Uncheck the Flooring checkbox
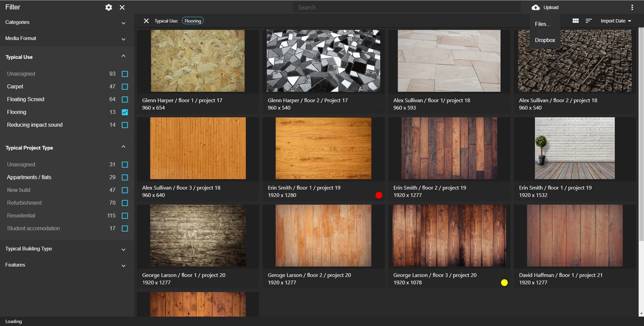This screenshot has width=644, height=326. click(125, 112)
